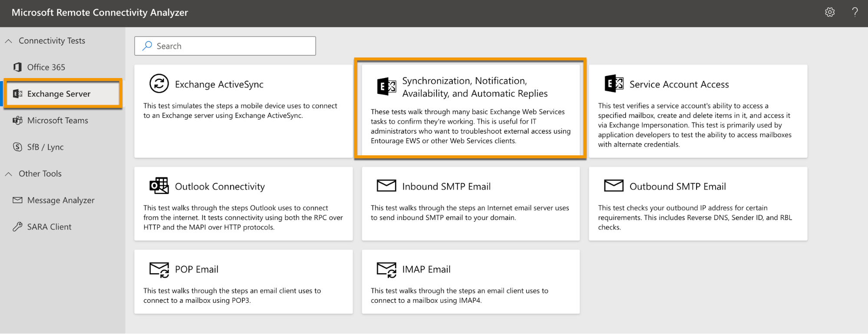
Task: Click the Exchange ActiveSync sync icon
Action: (x=159, y=84)
